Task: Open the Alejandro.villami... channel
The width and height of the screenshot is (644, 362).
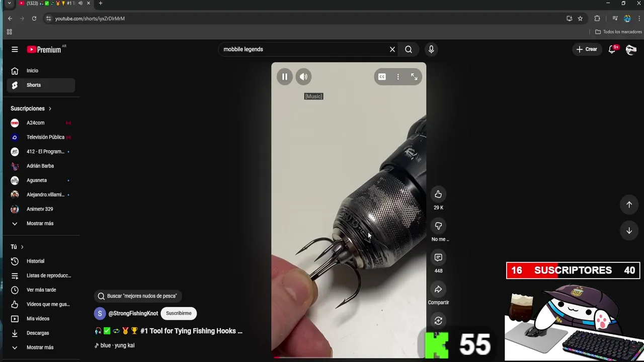Action: (x=41, y=195)
